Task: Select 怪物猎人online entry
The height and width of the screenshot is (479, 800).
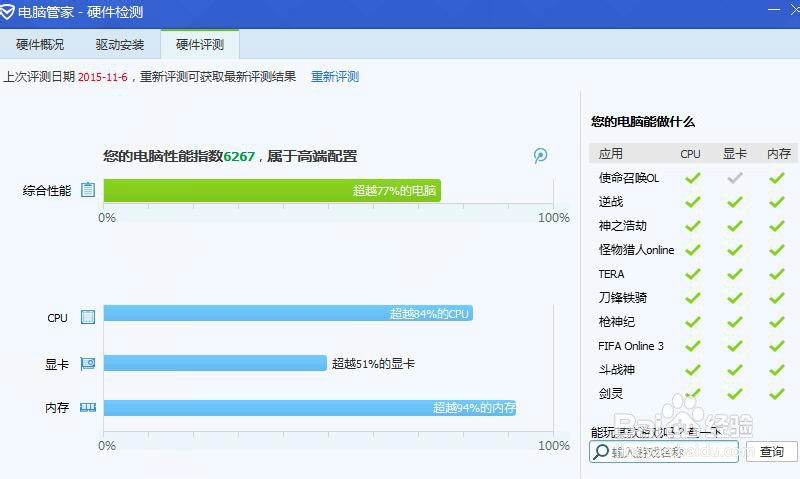Action: [x=636, y=250]
